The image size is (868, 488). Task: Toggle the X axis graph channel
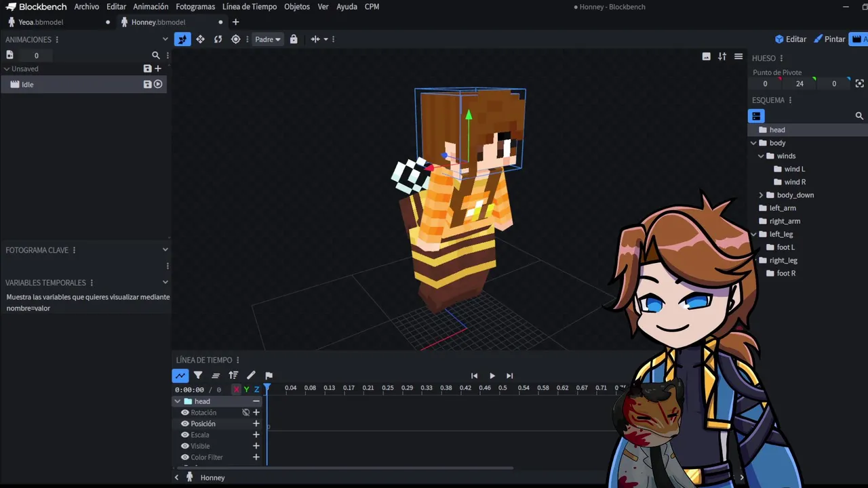coord(236,390)
